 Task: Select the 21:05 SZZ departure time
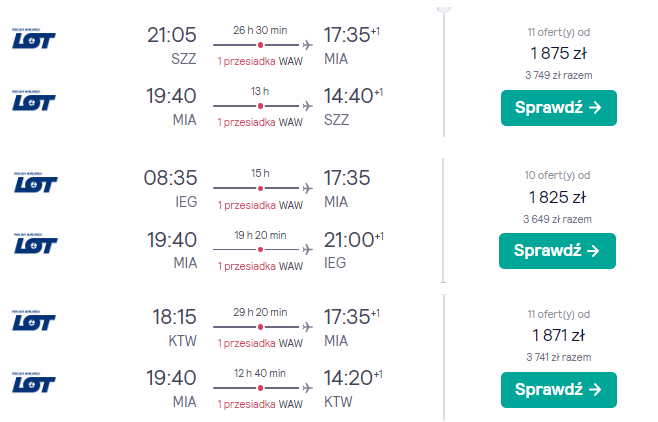172,35
